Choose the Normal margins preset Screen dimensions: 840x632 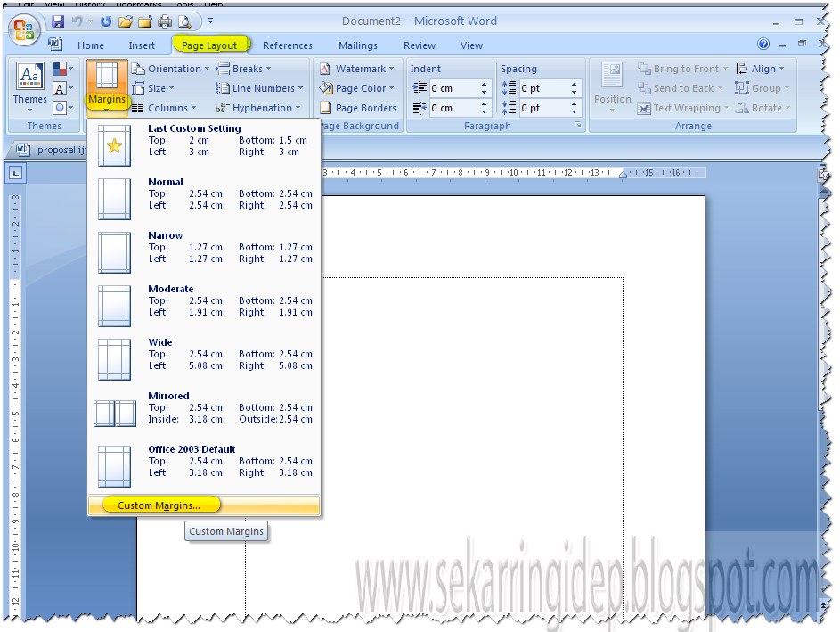(204, 199)
